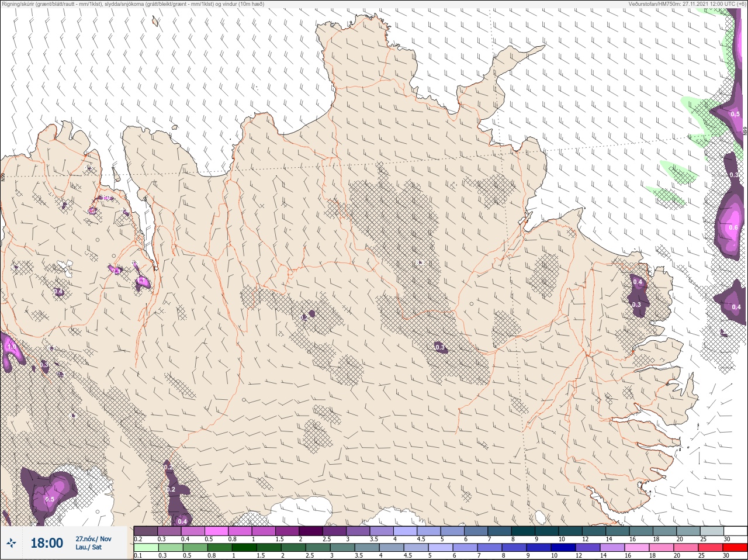Pick the white swatch ending the upper legend row
Screen dimensions: 748x560
pyautogui.click(x=735, y=531)
